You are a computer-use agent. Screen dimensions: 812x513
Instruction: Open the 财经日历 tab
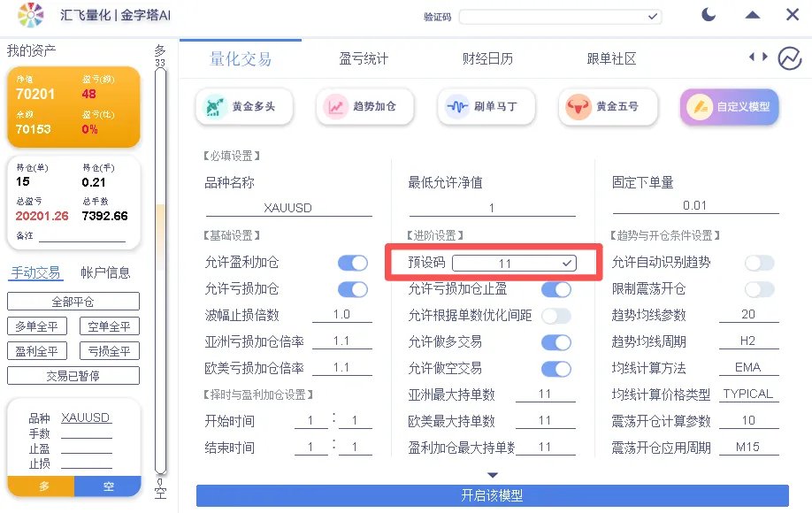pos(487,59)
